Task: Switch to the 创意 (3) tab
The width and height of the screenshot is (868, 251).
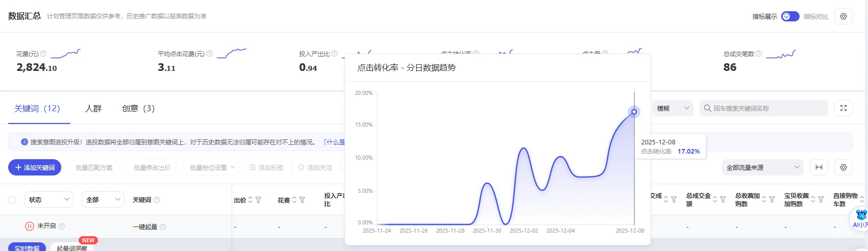Action: point(138,108)
